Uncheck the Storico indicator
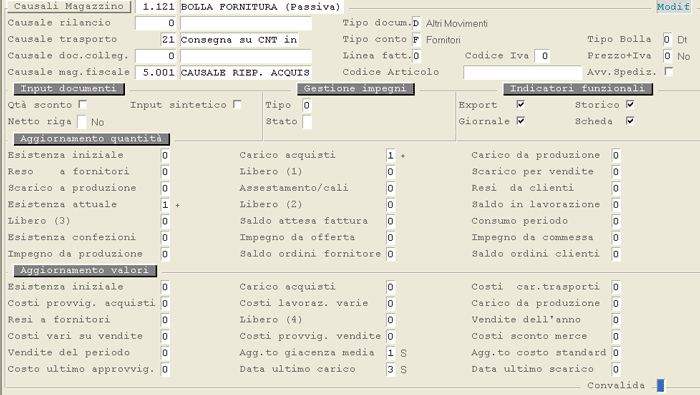Image resolution: width=700 pixels, height=395 pixels. [630, 104]
